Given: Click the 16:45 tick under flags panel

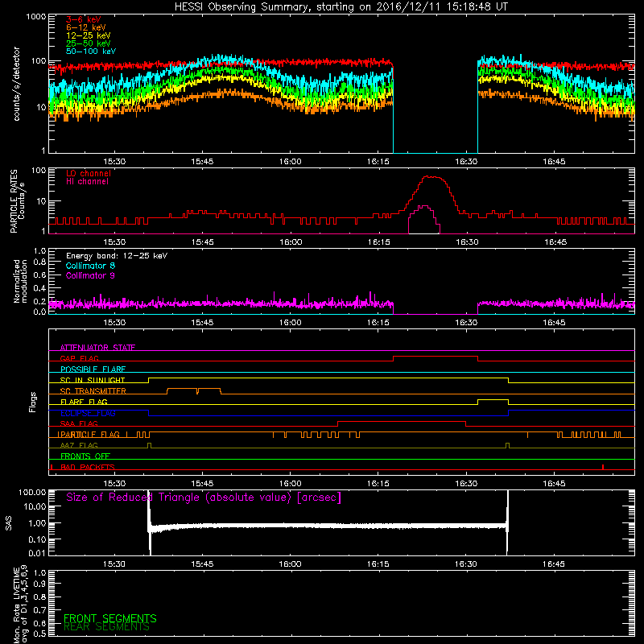Looking at the screenshot, I should pyautogui.click(x=554, y=484).
